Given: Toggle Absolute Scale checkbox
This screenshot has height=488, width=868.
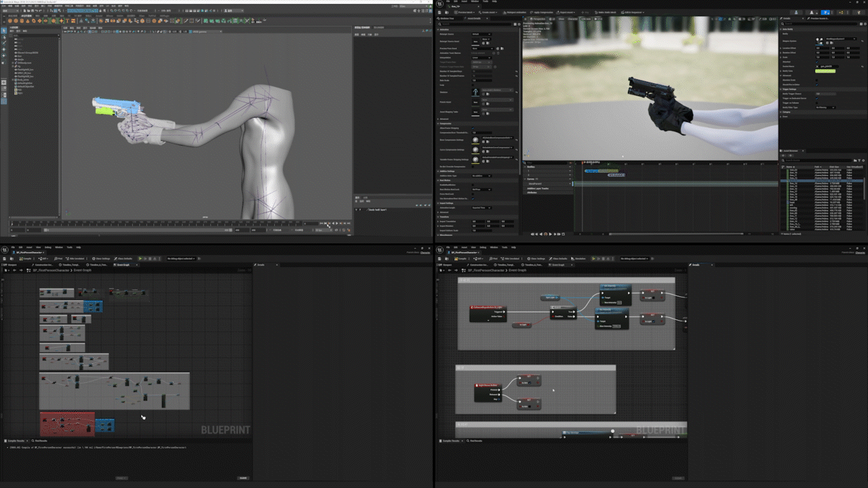Looking at the screenshot, I should coord(816,80).
